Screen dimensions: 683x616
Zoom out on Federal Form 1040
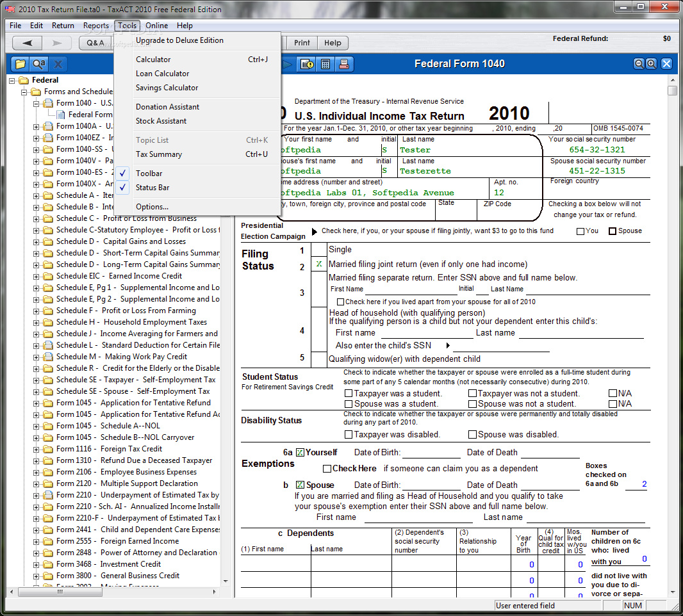pyautogui.click(x=639, y=64)
